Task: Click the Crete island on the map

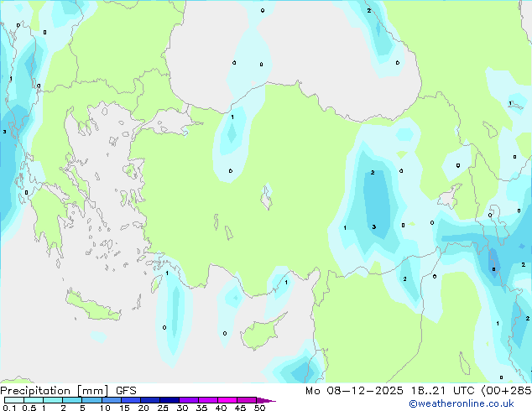Action: click(x=91, y=306)
